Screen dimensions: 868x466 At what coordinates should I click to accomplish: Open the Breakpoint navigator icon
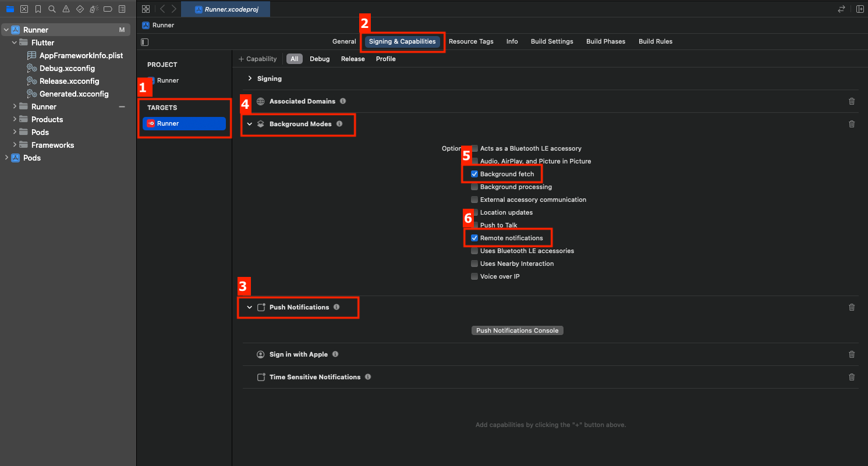point(108,9)
